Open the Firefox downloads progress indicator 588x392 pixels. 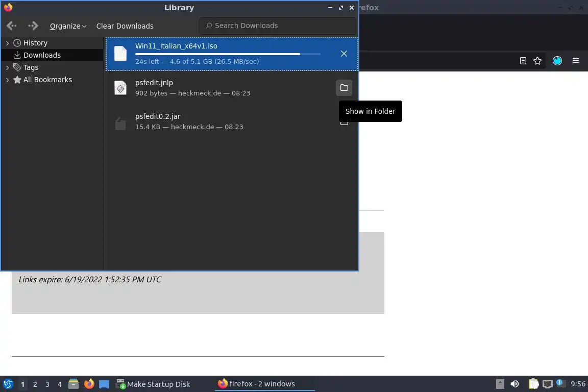pos(557,61)
